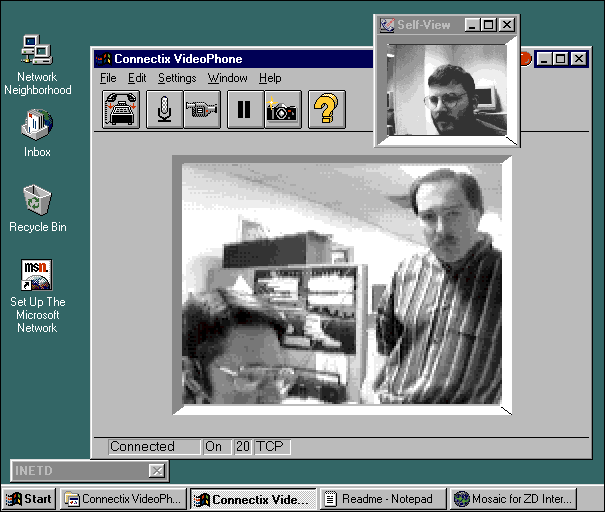Viewport: 605px width, 512px height.
Task: Open Network Neighborhood desktop icon
Action: pyautogui.click(x=38, y=50)
